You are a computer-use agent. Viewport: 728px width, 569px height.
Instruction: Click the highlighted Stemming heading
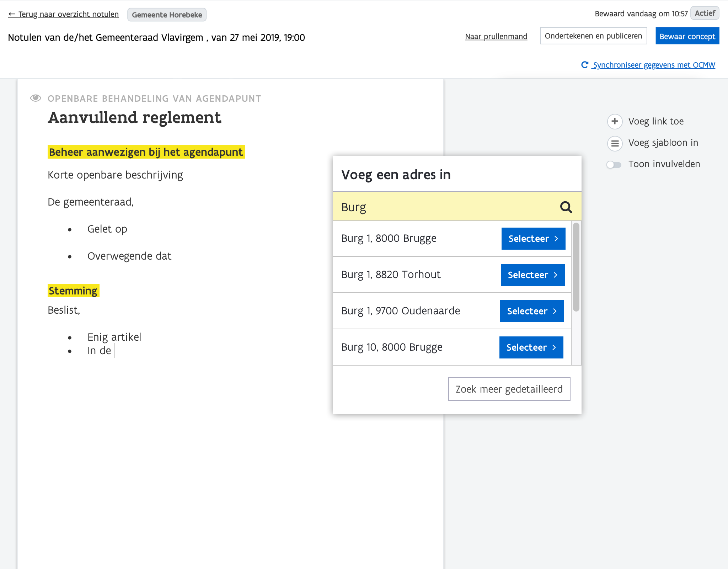point(73,291)
